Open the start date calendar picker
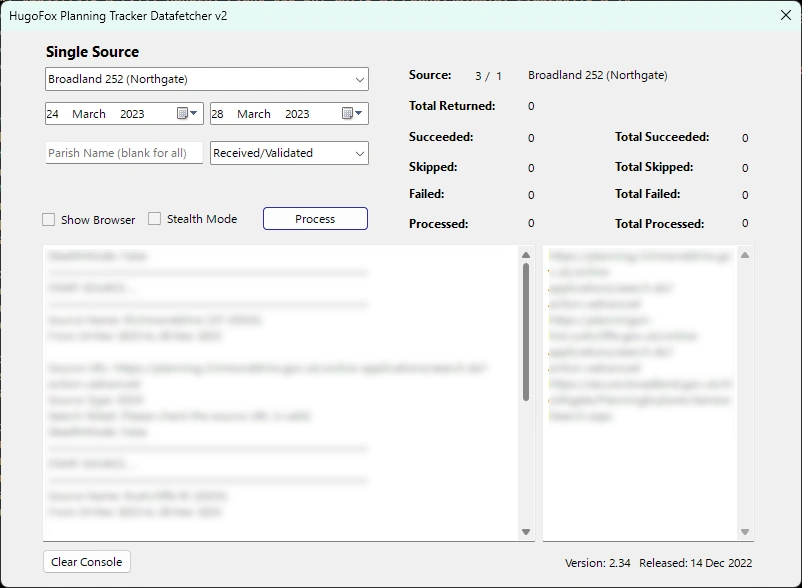The width and height of the screenshot is (802, 588). pyautogui.click(x=187, y=114)
